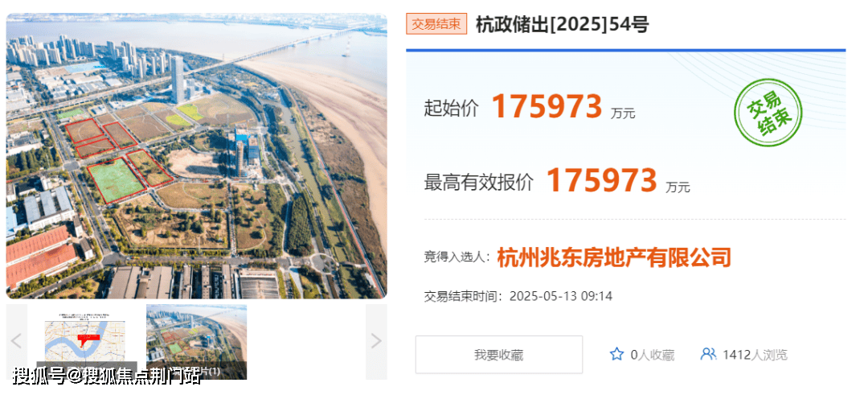Click the 我要收藏 button

click(x=499, y=355)
